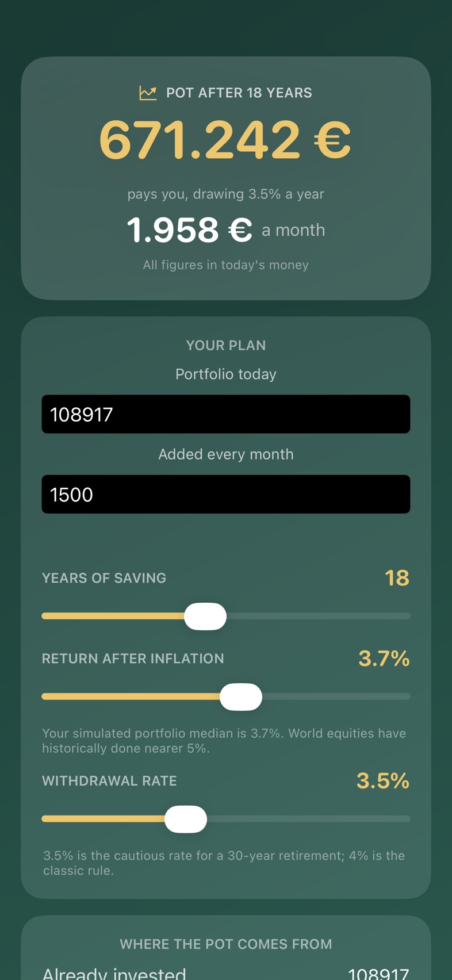Click the Withdrawal Rate slider thumb
The width and height of the screenshot is (452, 980).
click(x=186, y=819)
